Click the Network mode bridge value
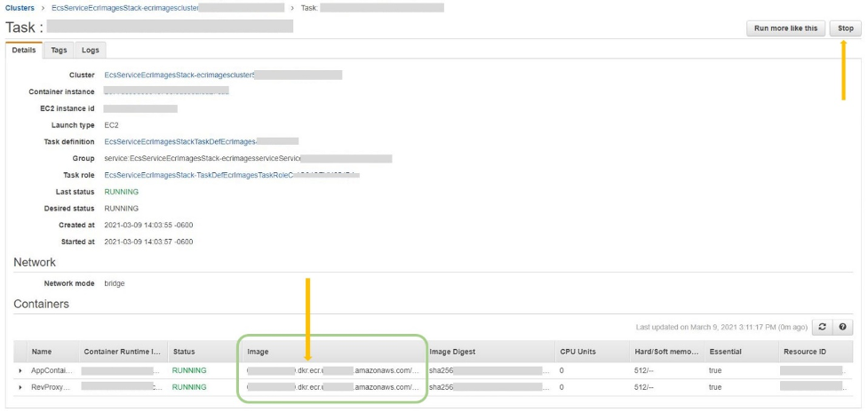The width and height of the screenshot is (868, 412). (115, 283)
